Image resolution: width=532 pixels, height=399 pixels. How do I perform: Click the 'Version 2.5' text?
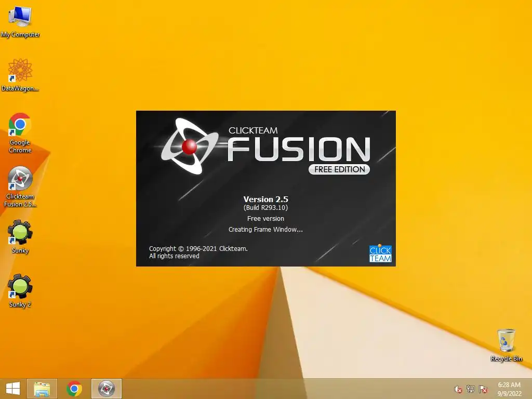click(x=265, y=199)
